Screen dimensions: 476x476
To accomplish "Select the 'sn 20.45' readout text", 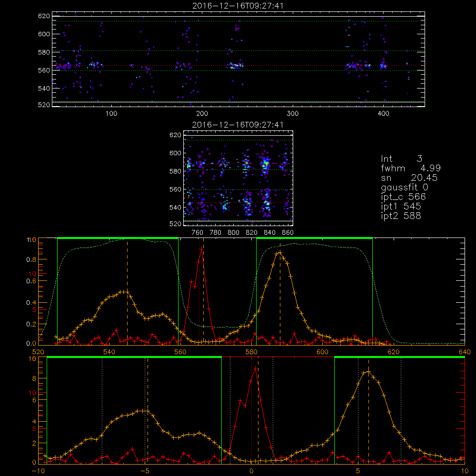I will coord(409,178).
